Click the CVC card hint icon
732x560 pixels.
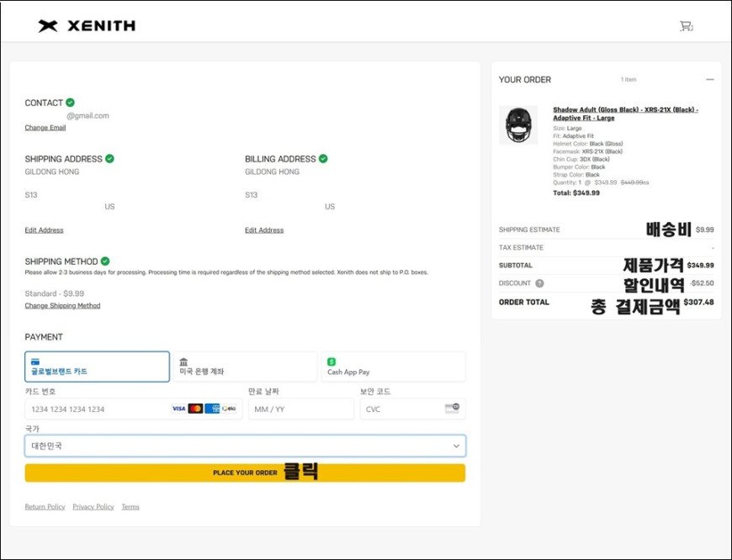point(452,409)
